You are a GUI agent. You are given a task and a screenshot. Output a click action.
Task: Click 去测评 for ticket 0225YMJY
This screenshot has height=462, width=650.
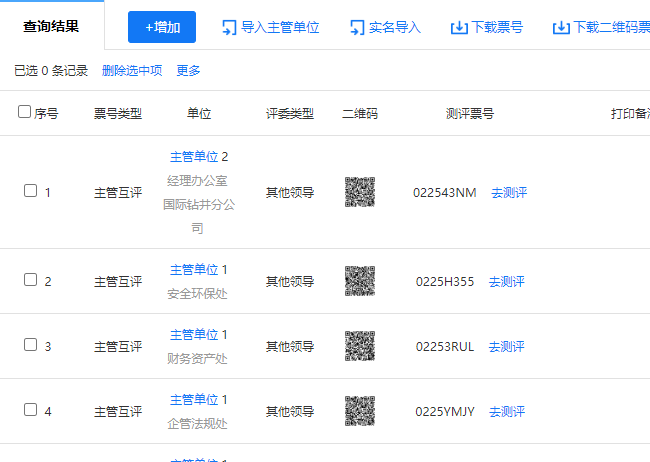pyautogui.click(x=507, y=411)
